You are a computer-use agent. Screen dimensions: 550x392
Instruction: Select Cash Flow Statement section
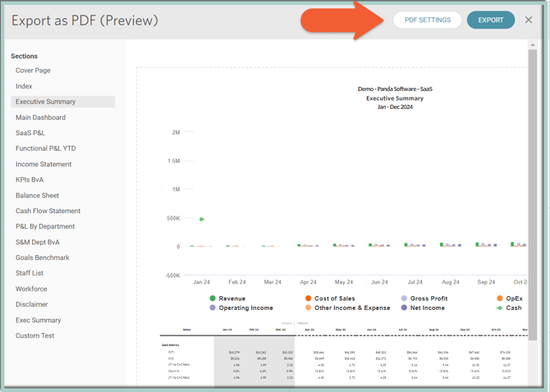pos(48,211)
